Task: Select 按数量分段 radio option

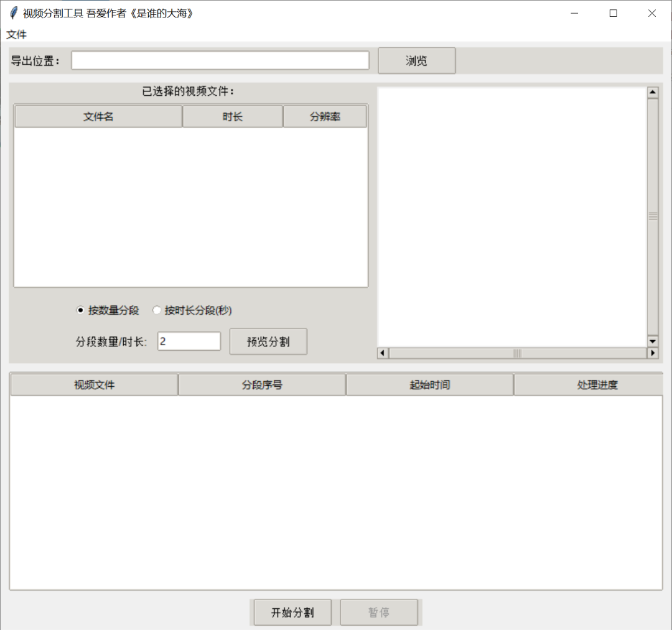Action: (107, 310)
